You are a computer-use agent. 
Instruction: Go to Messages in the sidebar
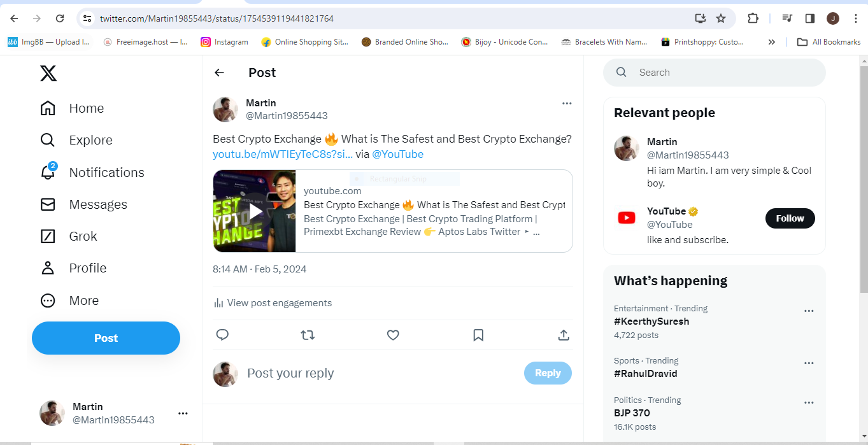click(83, 204)
